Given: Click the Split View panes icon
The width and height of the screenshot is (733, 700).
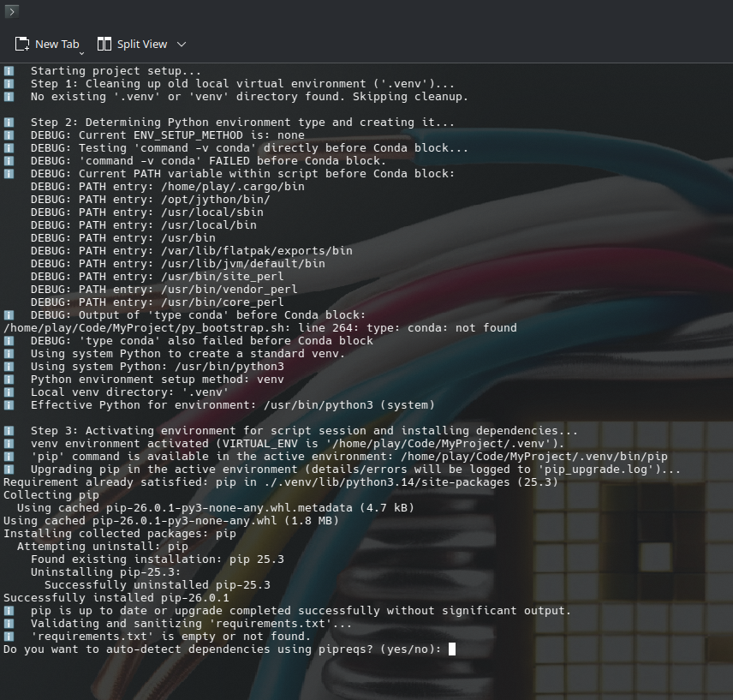Looking at the screenshot, I should pos(103,43).
